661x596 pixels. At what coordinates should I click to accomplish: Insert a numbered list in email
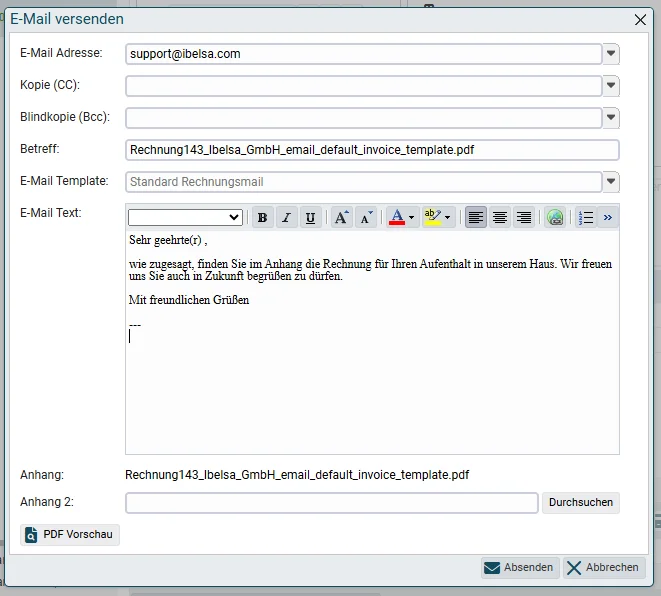click(x=586, y=217)
